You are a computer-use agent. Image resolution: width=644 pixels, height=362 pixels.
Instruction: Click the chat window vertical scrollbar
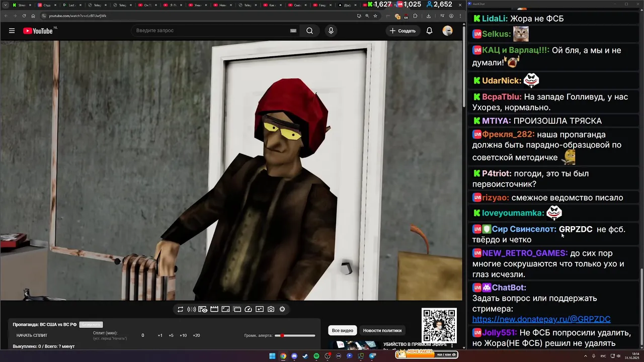[641, 308]
